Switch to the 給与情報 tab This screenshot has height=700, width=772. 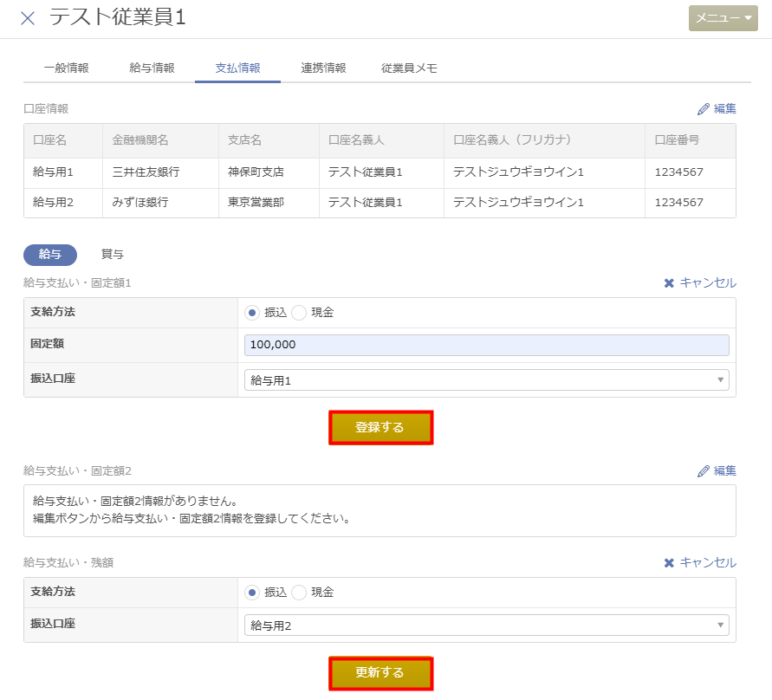coord(152,68)
